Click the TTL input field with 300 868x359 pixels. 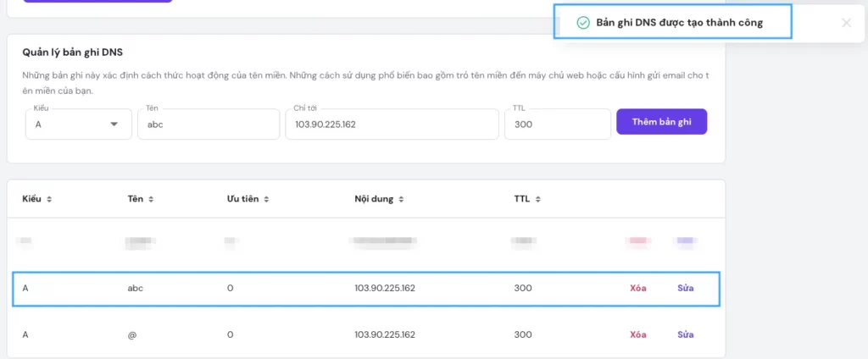point(555,124)
